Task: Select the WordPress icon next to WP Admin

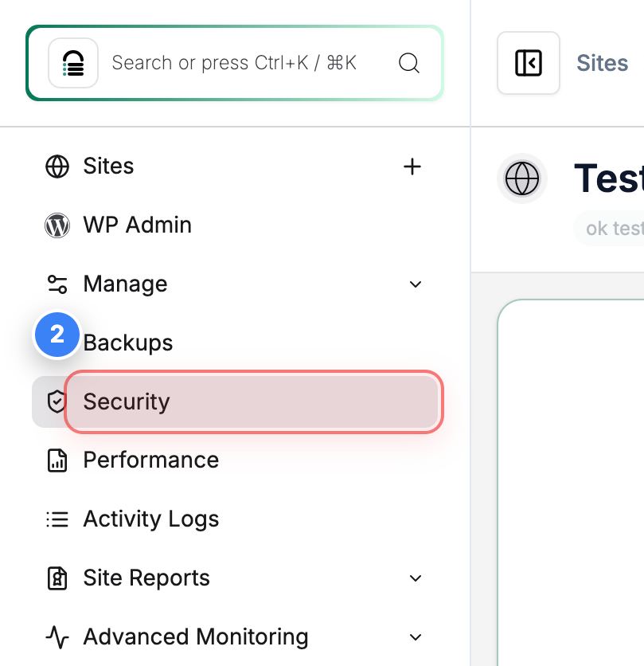Action: (x=57, y=225)
